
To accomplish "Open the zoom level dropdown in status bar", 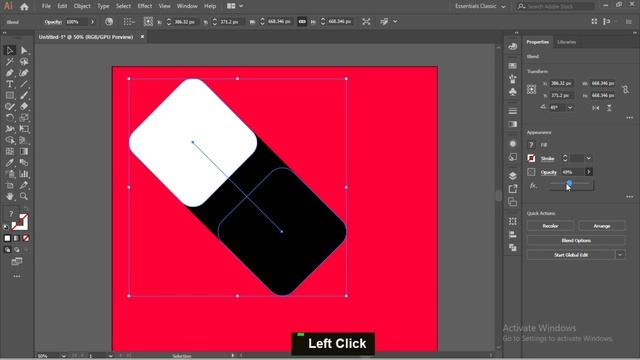I will click(x=63, y=356).
